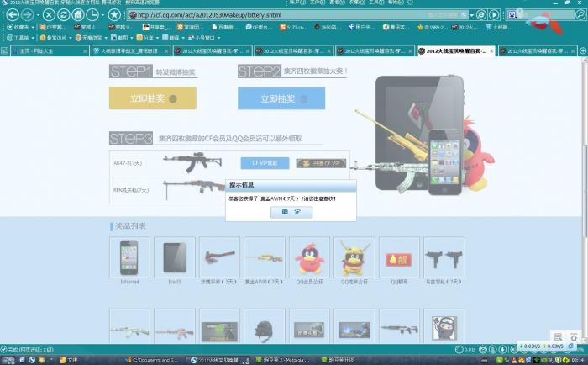Viewport: 588px width, 365px height.
Task: Click the address bar with cf.qq.com URL
Action: [277, 15]
